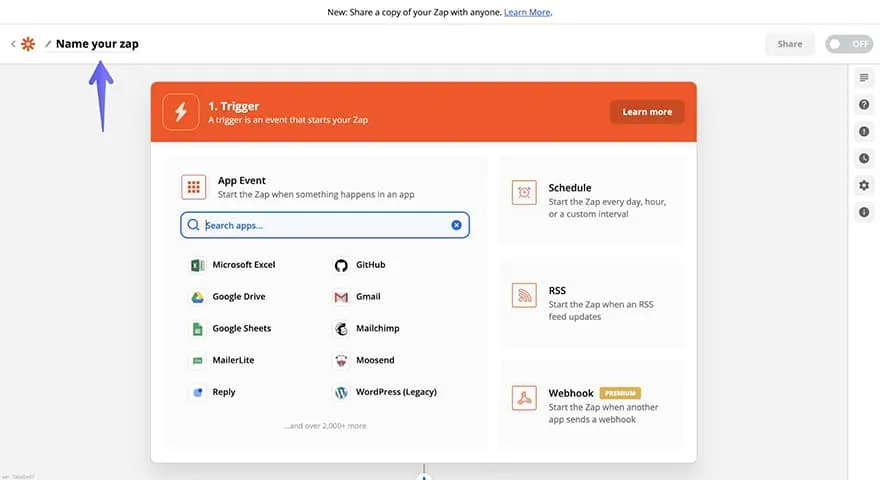Toggle the Zap ON/OFF switch
This screenshot has width=880, height=480.
pos(848,44)
